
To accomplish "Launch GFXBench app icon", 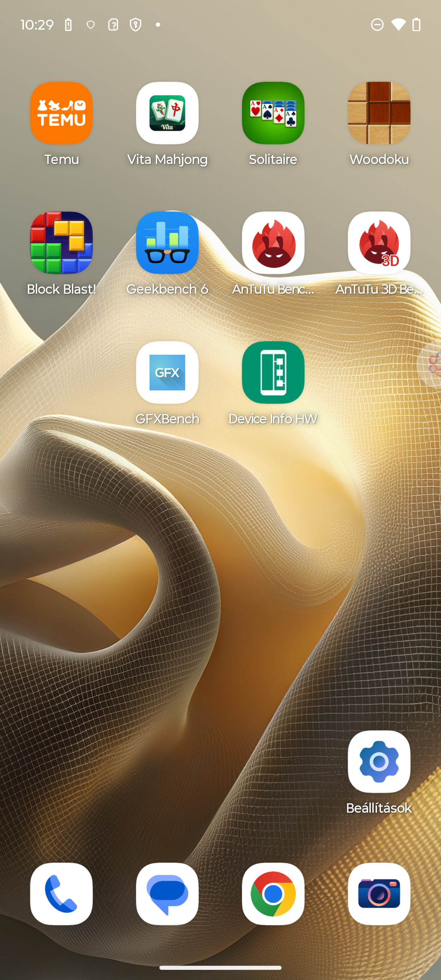I will point(167,373).
